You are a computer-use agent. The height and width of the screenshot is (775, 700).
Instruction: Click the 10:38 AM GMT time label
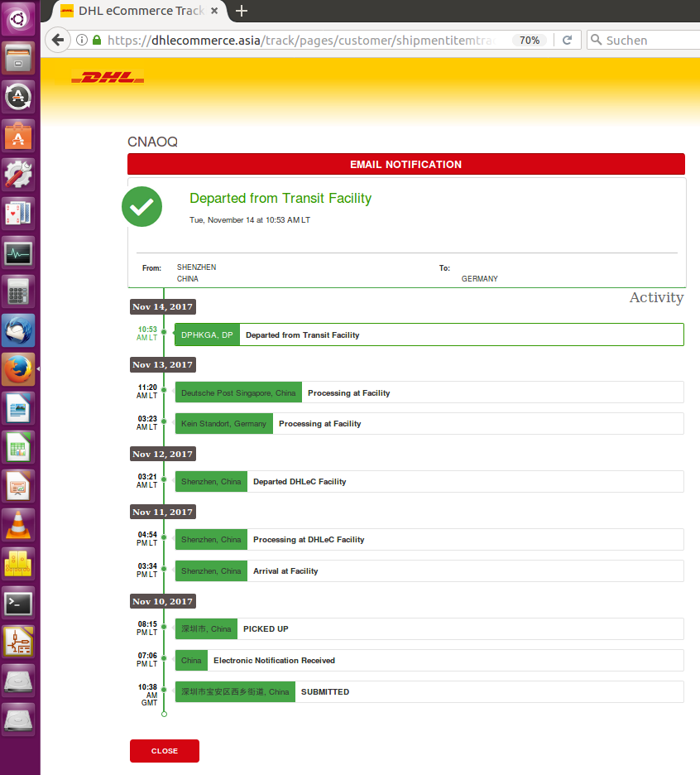pos(148,695)
